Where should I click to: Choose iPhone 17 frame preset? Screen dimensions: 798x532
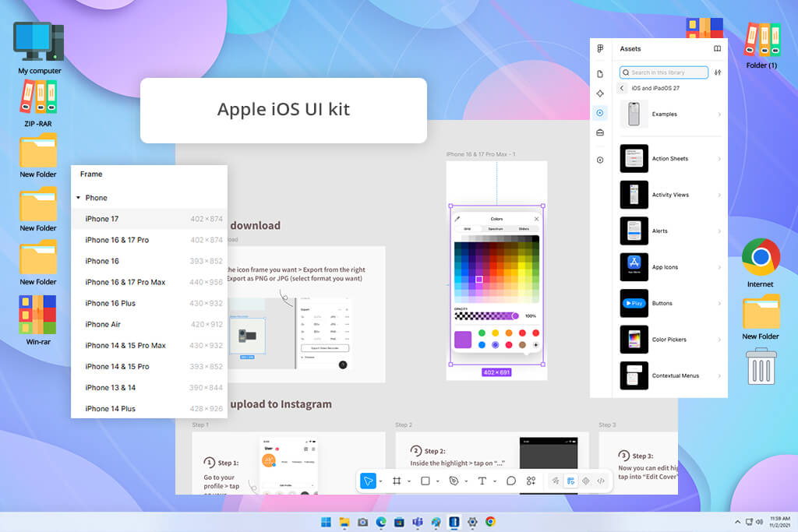click(149, 219)
